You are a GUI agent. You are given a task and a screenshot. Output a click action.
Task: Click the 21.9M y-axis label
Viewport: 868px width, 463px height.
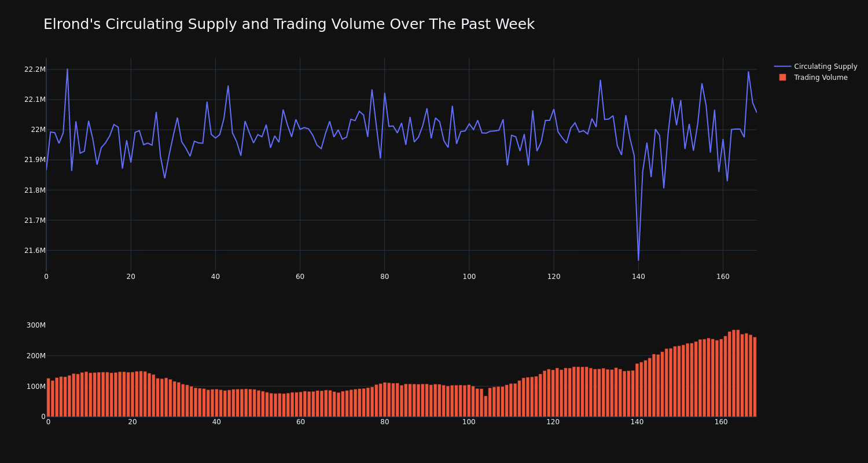click(35, 160)
